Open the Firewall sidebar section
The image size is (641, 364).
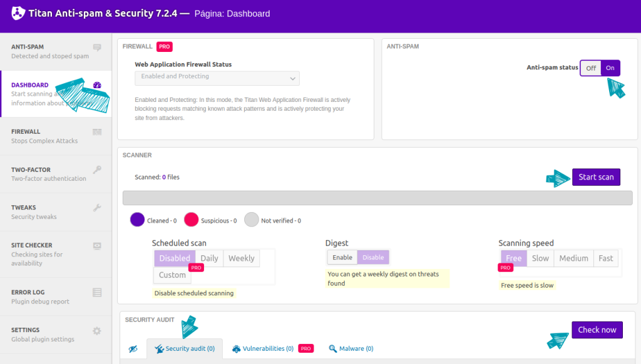(56, 136)
